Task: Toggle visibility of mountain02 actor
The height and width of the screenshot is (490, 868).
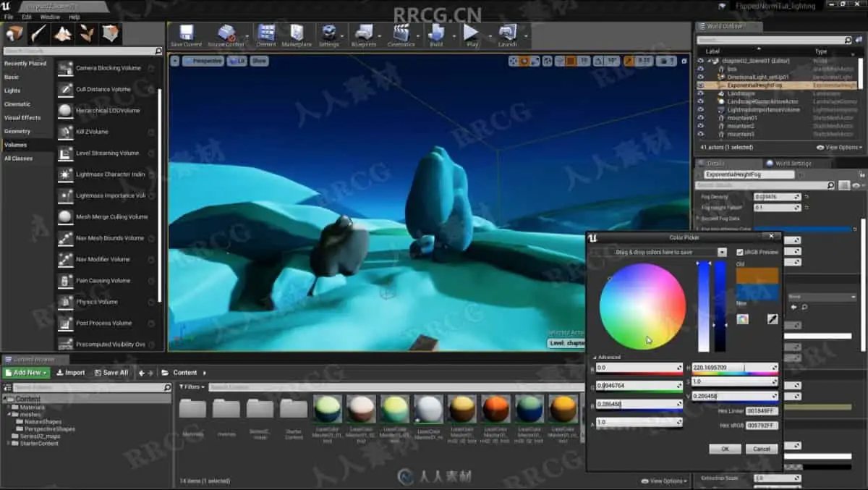Action: (700, 126)
